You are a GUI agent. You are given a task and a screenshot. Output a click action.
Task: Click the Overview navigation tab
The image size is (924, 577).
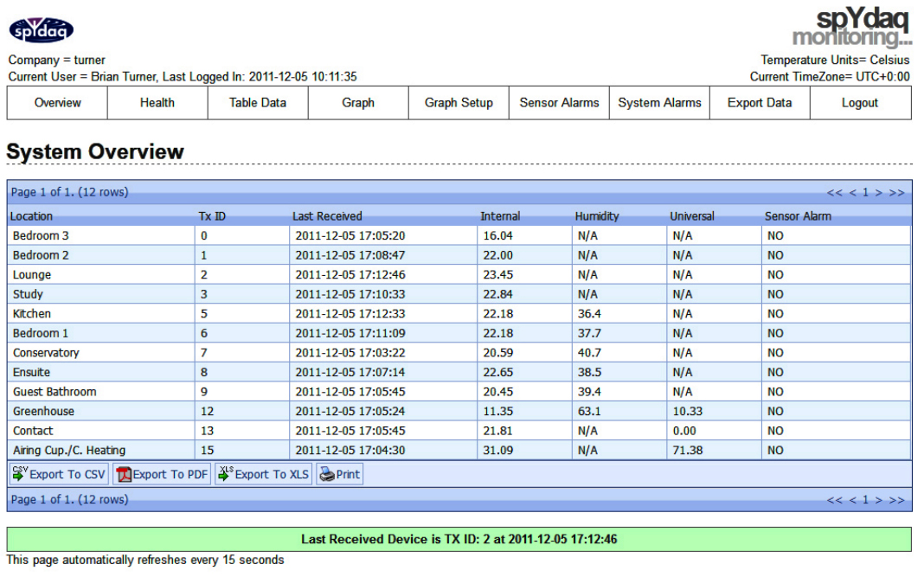tap(57, 103)
